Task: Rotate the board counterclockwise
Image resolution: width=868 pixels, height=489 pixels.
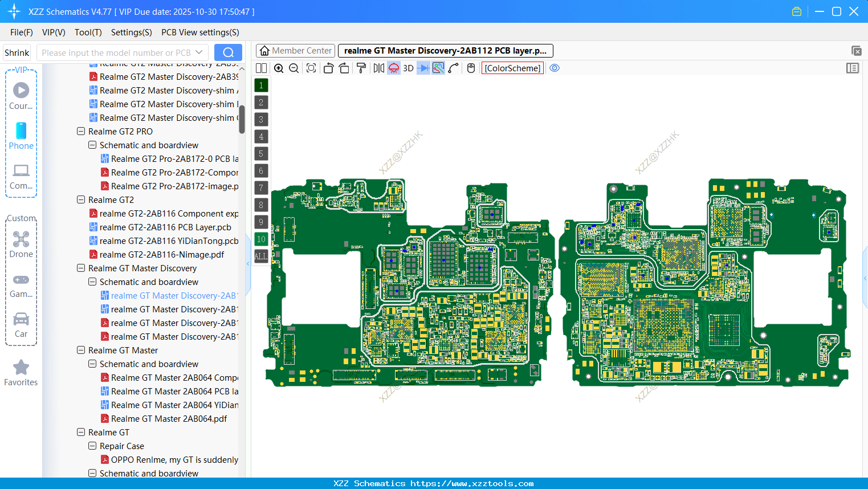Action: [x=328, y=68]
